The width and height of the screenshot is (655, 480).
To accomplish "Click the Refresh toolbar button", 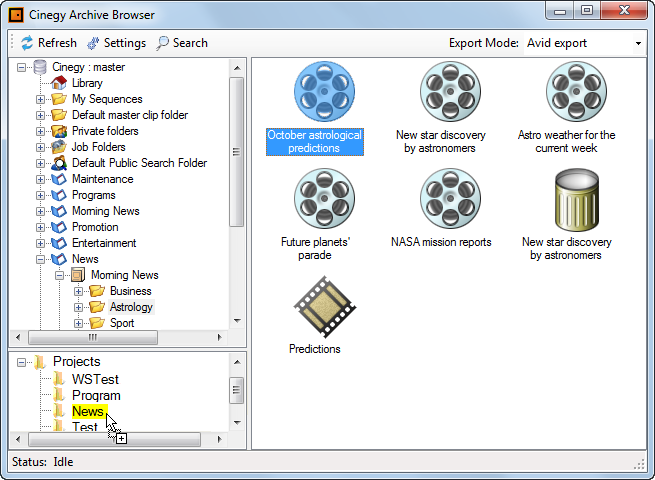I will [49, 43].
